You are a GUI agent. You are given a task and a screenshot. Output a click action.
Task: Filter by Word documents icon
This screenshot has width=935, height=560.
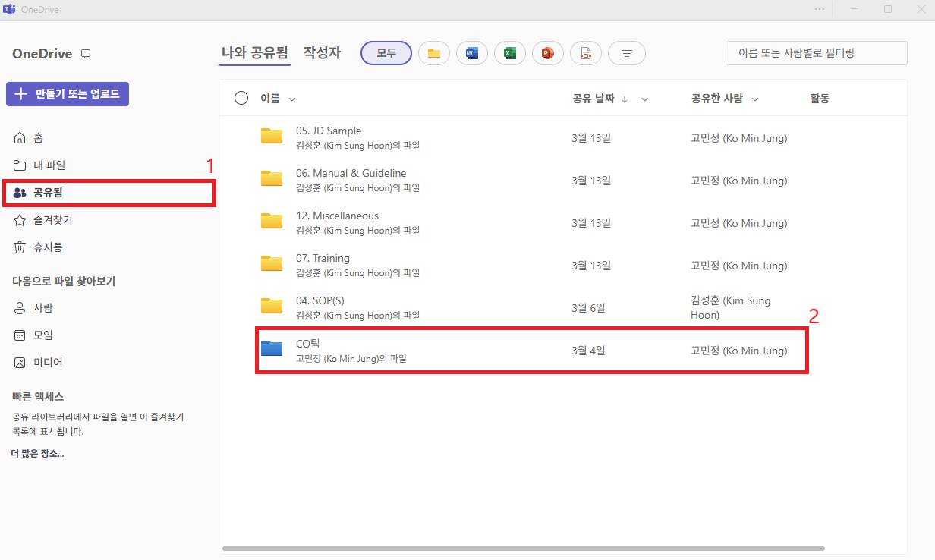pyautogui.click(x=472, y=53)
